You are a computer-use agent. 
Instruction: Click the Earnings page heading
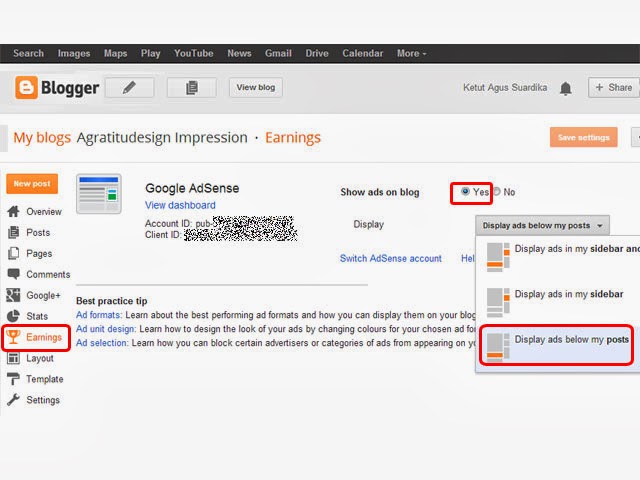293,138
